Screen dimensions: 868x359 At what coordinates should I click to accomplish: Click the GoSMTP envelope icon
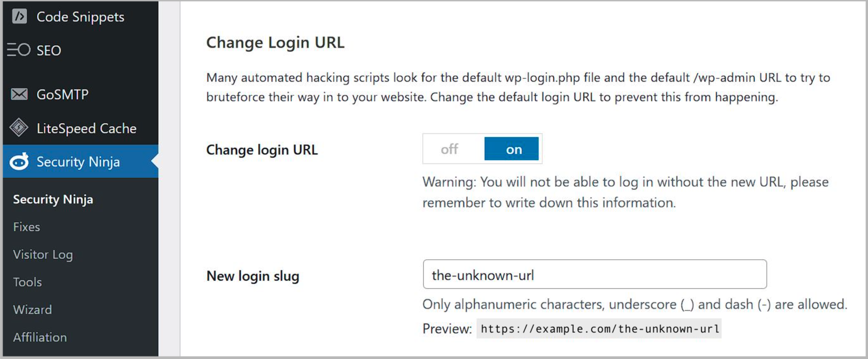(19, 94)
